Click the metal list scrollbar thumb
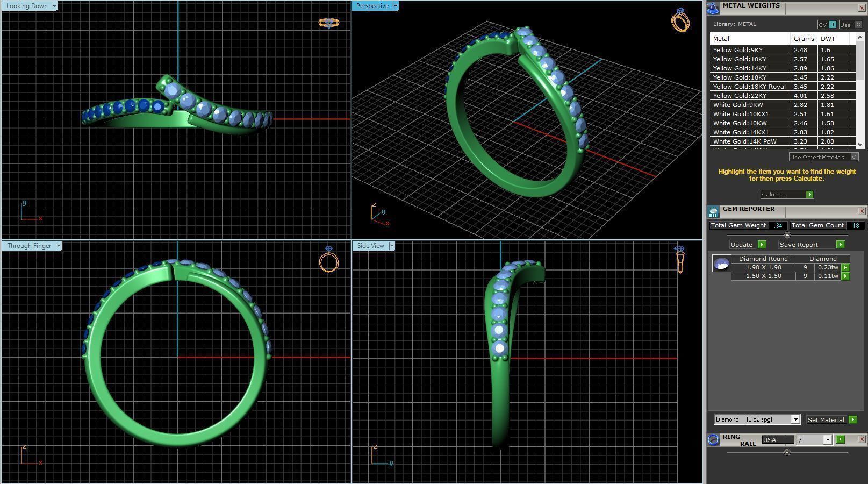The height and width of the screenshot is (484, 868). (860, 62)
